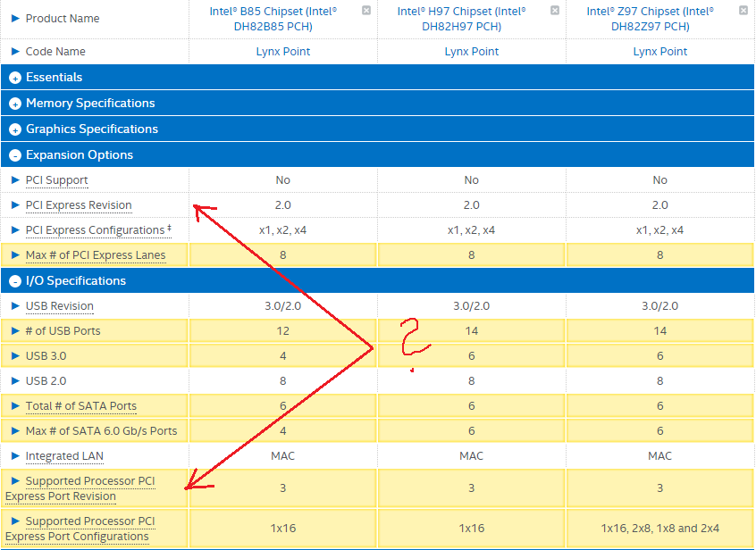
Task: Click the PCI Support label
Action: coord(57,180)
